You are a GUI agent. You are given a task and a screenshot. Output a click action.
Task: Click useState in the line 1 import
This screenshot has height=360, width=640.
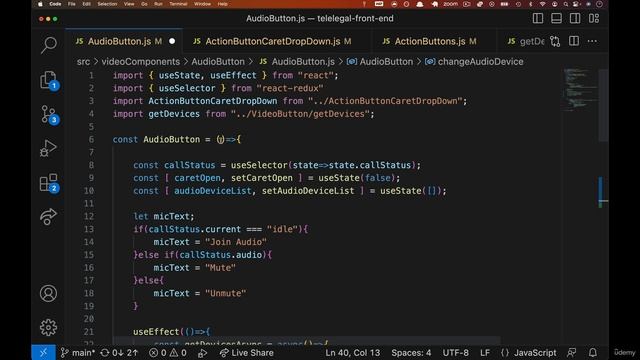(x=179, y=76)
